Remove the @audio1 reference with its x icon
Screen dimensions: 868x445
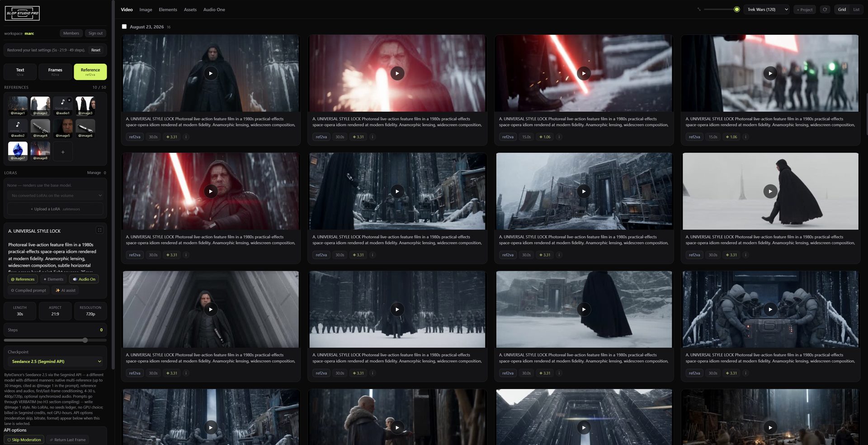point(69,100)
